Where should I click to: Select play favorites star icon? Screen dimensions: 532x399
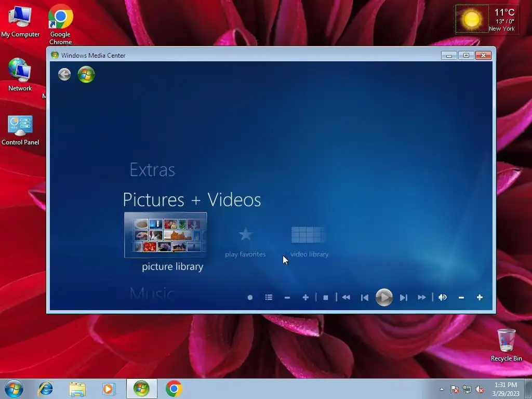[245, 234]
